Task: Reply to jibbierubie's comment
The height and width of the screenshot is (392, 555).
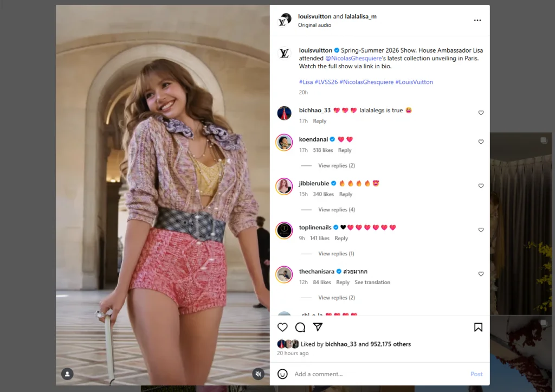Action: (345, 194)
